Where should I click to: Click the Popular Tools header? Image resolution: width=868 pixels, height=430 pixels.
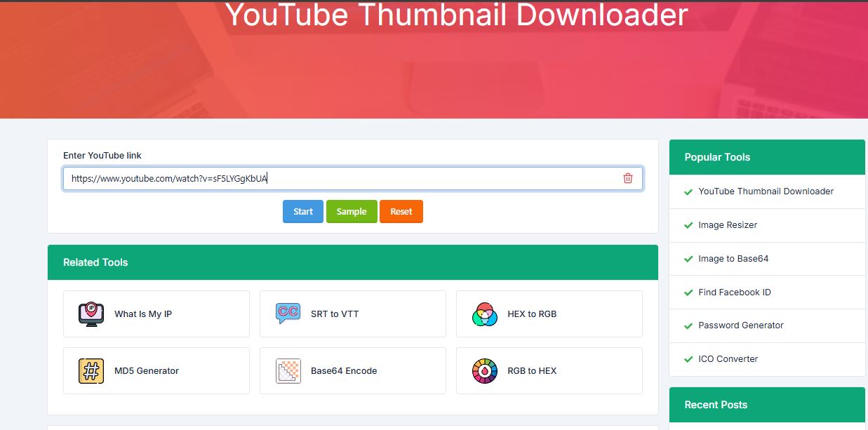click(767, 157)
